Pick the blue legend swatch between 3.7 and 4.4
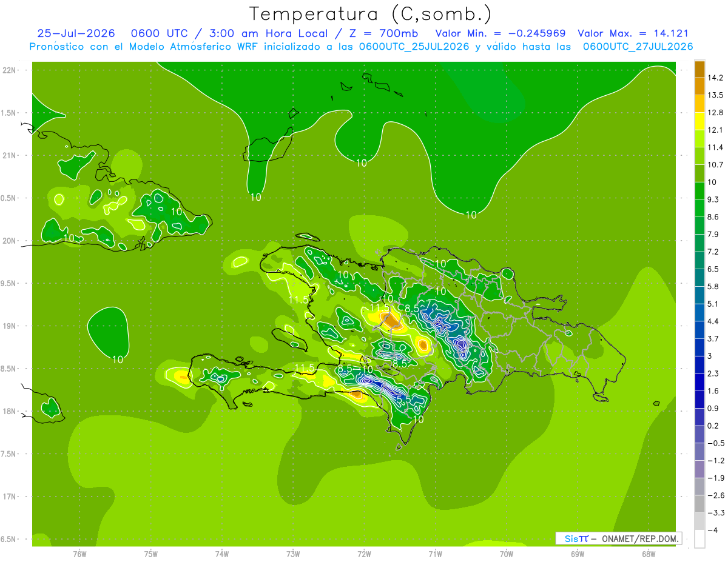The image size is (728, 562). pyautogui.click(x=699, y=330)
